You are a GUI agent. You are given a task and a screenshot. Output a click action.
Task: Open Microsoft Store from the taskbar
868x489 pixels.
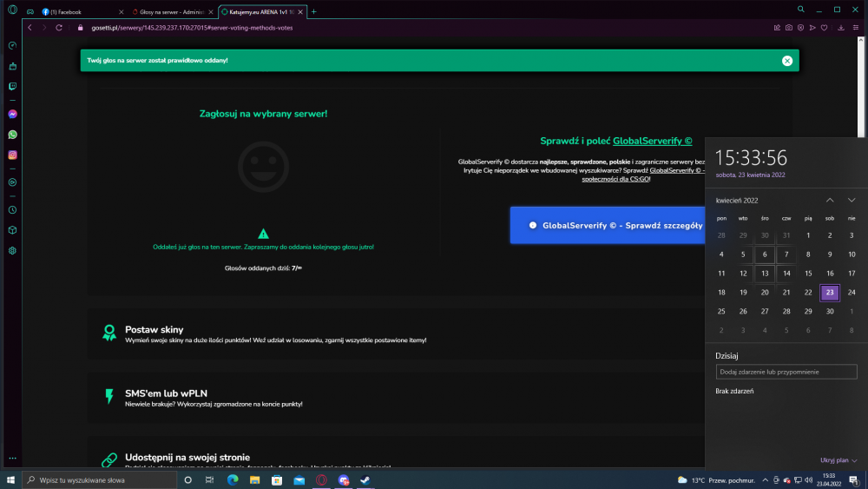pos(277,480)
